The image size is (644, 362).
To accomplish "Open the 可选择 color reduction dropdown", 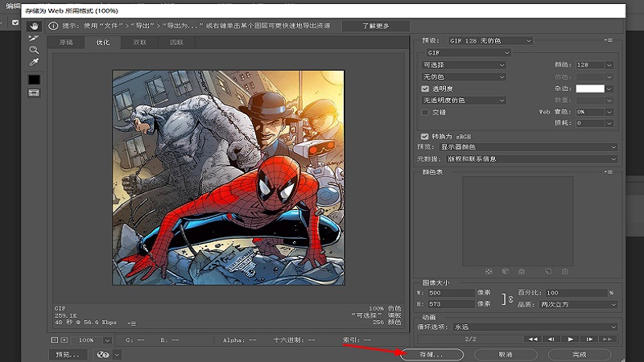I will click(464, 65).
